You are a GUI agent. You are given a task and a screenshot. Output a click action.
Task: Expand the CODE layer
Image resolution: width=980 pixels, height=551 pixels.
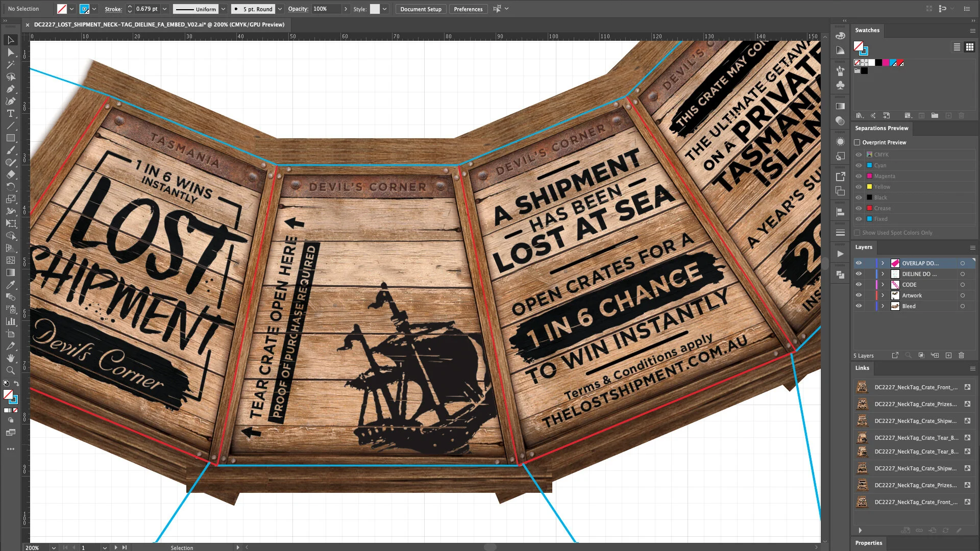tap(883, 285)
